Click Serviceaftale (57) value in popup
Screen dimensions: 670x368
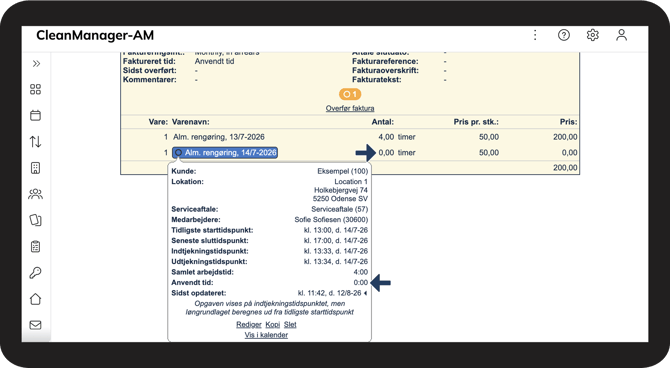point(339,209)
